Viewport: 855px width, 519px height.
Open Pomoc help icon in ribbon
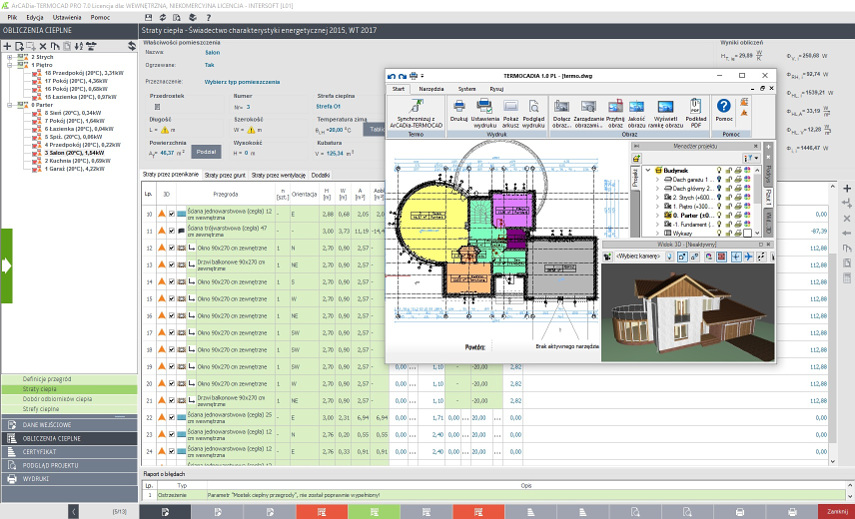point(724,106)
